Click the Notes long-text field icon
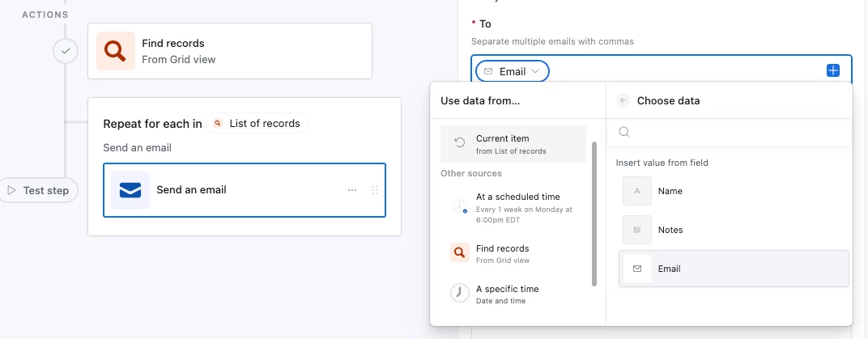868x339 pixels. click(637, 230)
